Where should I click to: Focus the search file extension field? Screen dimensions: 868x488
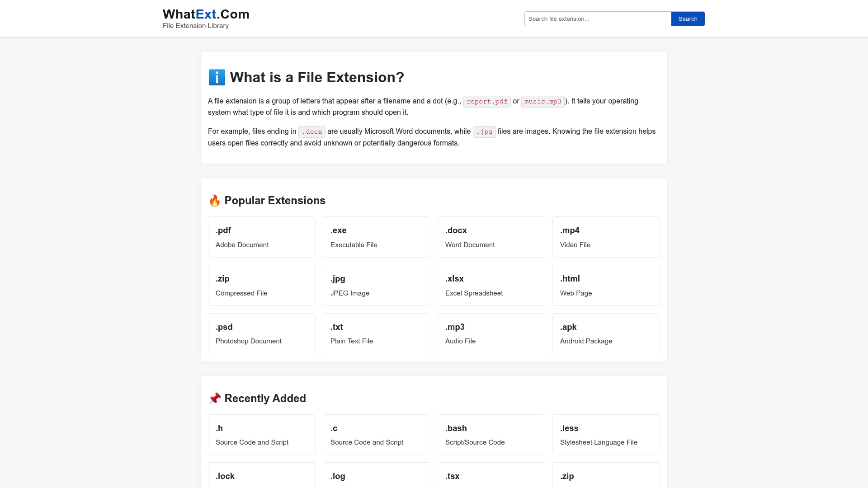597,19
